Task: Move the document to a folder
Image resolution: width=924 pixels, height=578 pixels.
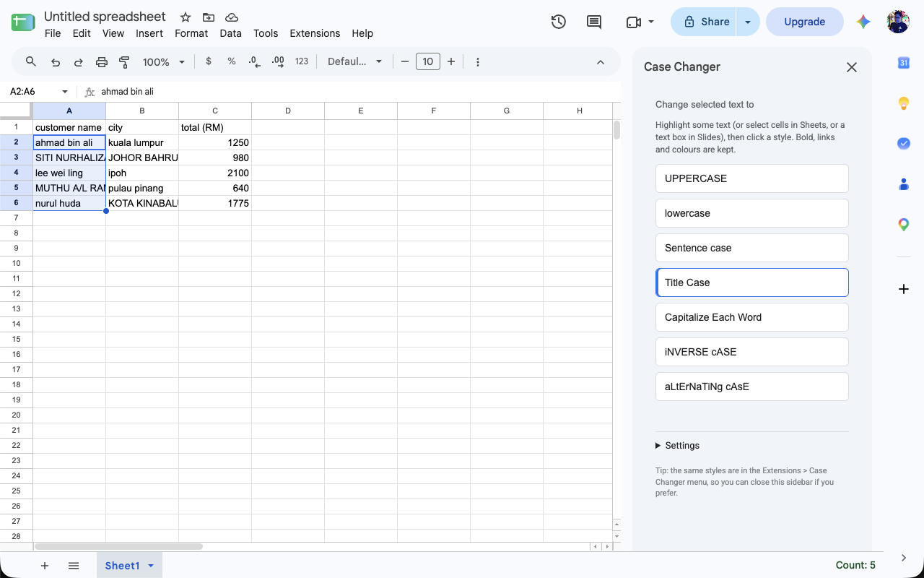Action: [x=209, y=17]
